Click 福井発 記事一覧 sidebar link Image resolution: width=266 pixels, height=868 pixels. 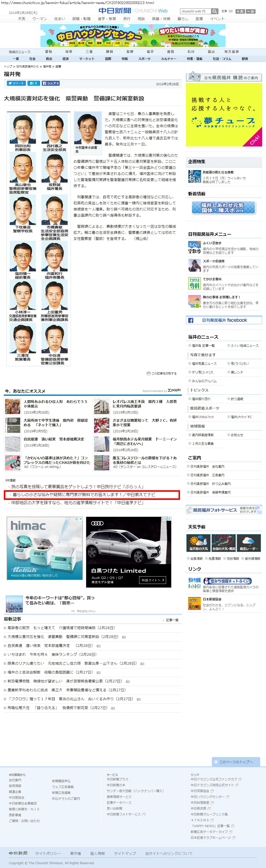click(203, 346)
